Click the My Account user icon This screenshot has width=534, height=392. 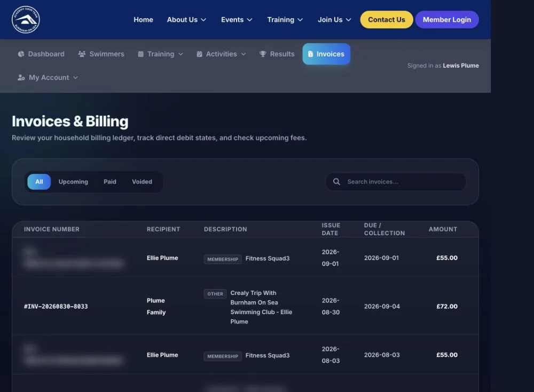coord(21,77)
